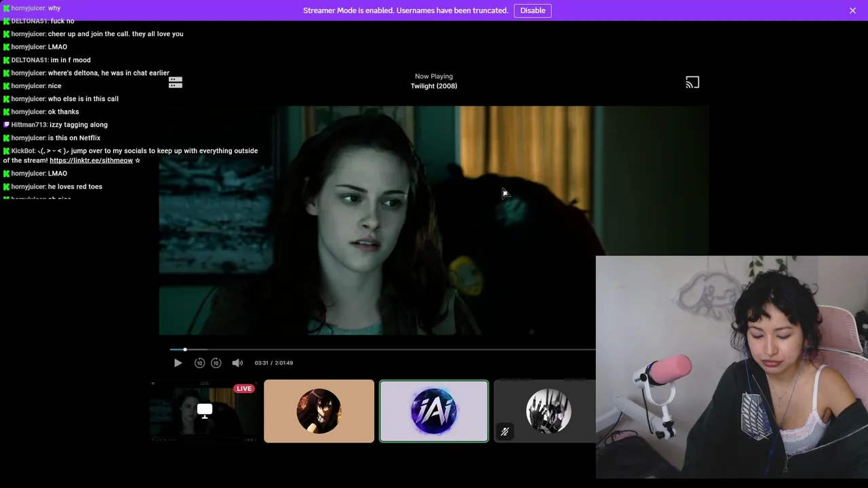868x488 pixels.
Task: Click the Twilight (2008) title text
Action: coord(434,86)
